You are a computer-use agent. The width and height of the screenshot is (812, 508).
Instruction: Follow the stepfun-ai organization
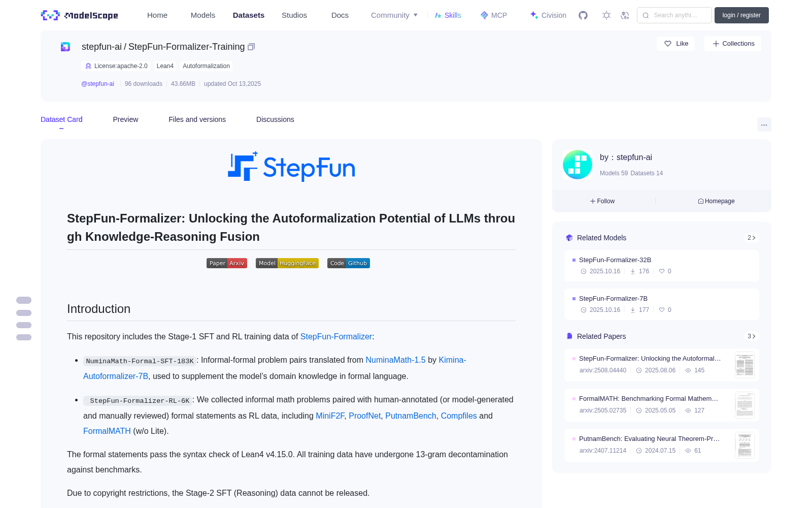(602, 201)
